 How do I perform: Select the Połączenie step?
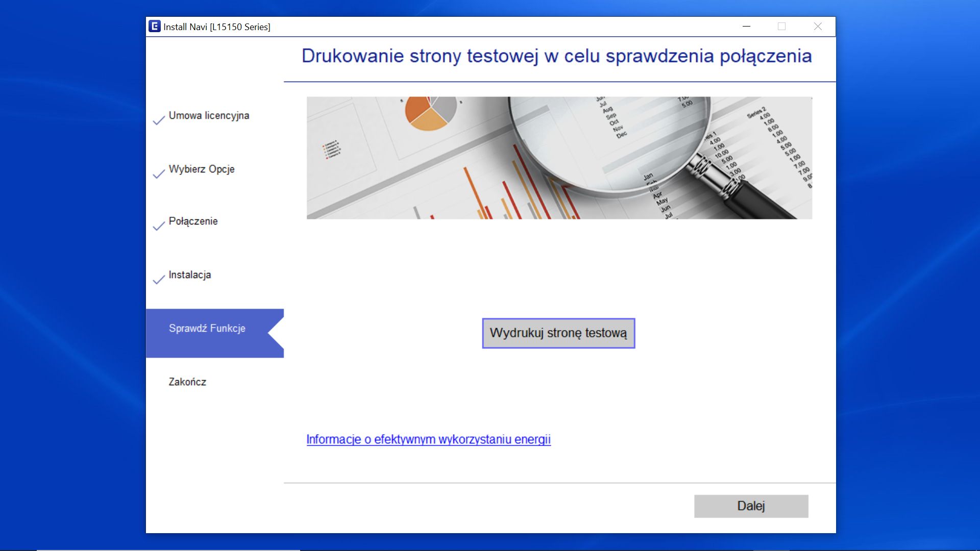click(x=193, y=221)
